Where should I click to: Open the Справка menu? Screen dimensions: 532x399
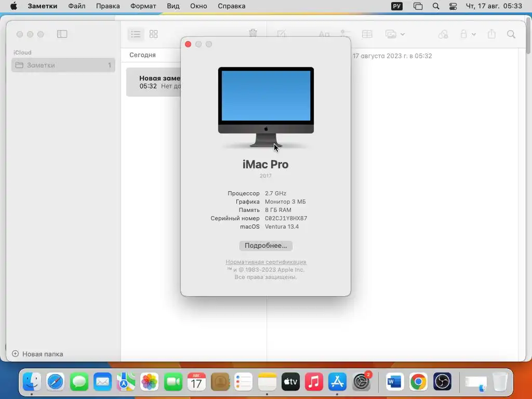point(231,6)
